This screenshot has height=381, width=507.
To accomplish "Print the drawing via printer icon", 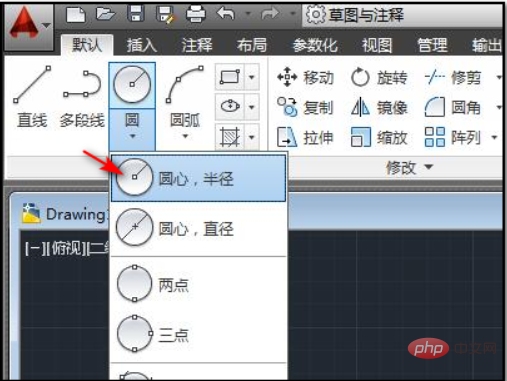I will point(196,15).
